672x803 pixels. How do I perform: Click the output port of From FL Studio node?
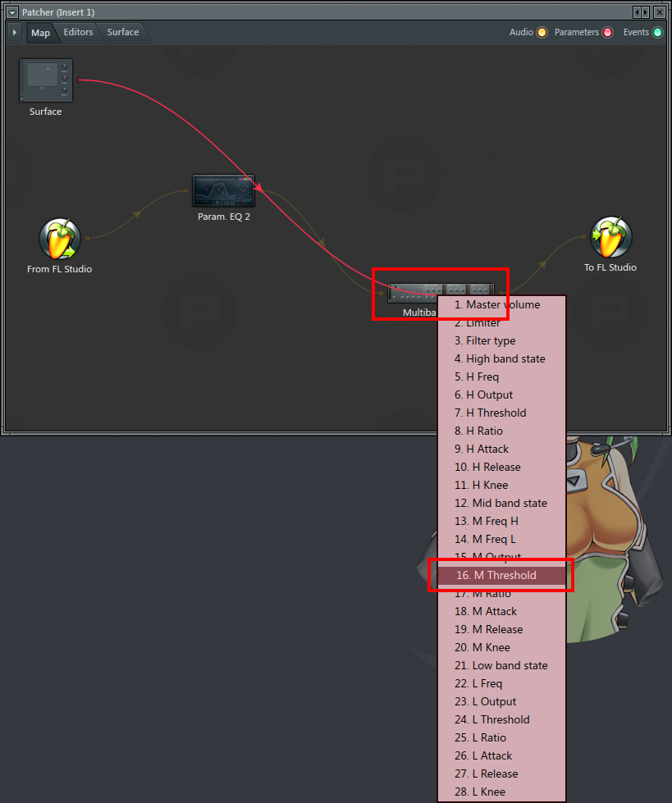[x=88, y=238]
